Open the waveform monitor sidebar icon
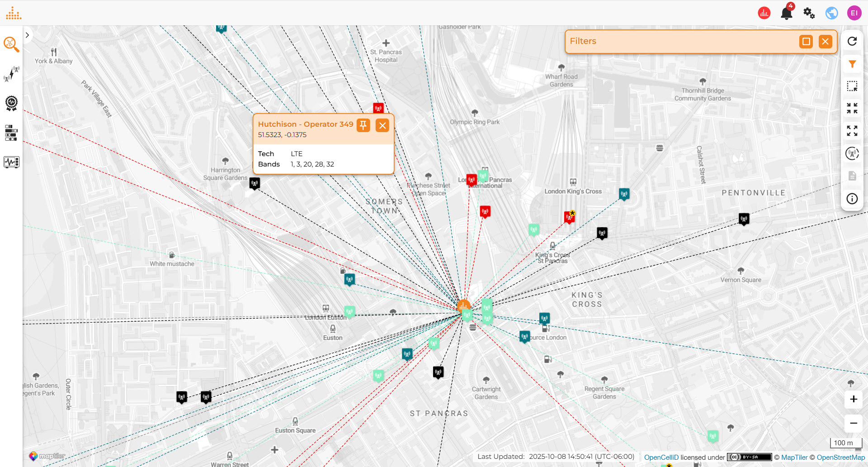The height and width of the screenshot is (467, 868). pos(11,162)
